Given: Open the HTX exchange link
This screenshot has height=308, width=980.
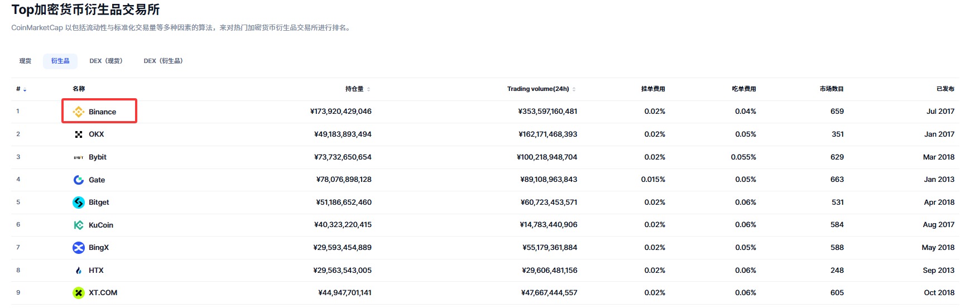Looking at the screenshot, I should 96,271.
